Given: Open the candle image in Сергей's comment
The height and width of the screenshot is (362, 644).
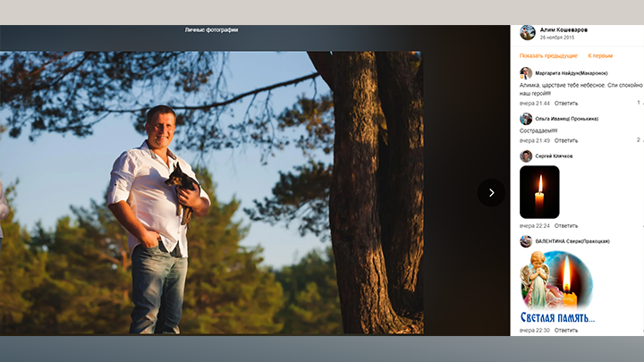Looking at the screenshot, I should click(539, 192).
